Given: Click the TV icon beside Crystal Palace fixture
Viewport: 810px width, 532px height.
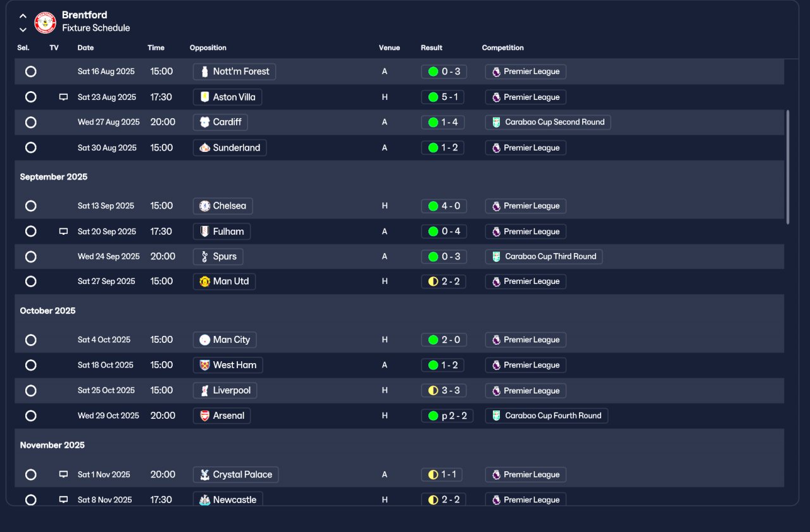Looking at the screenshot, I should pyautogui.click(x=63, y=474).
